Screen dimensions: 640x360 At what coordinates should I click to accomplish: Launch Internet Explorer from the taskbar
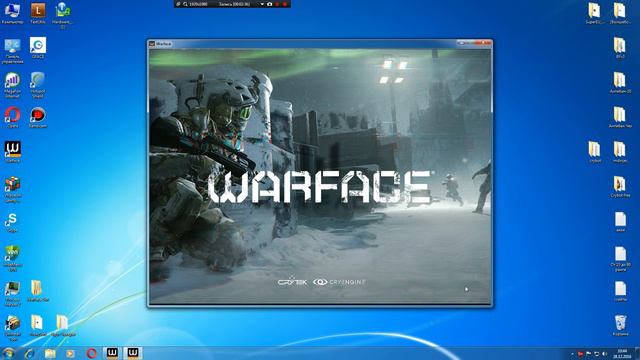point(29,353)
